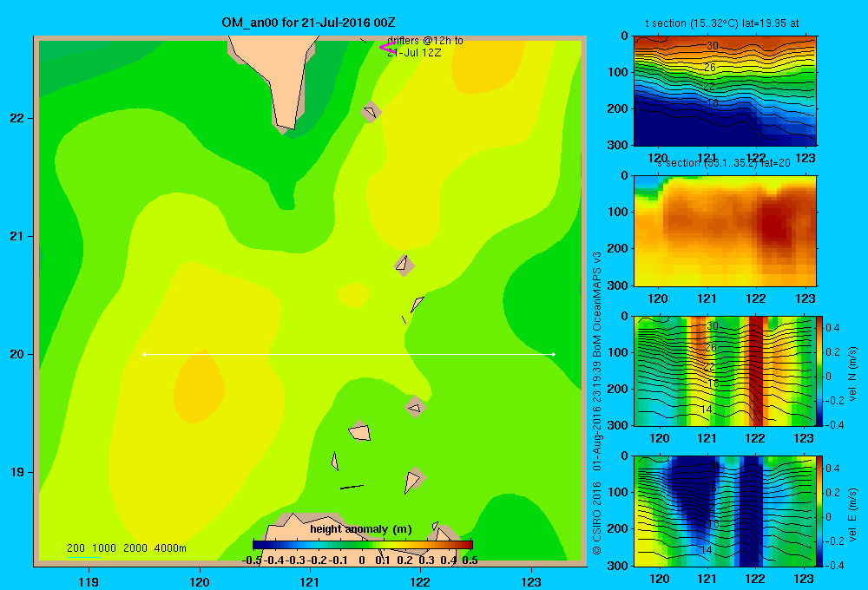Viewport: 868px width, 590px height.
Task: Click the -0.4 tick on vel. E colorbar
Action: [x=832, y=565]
